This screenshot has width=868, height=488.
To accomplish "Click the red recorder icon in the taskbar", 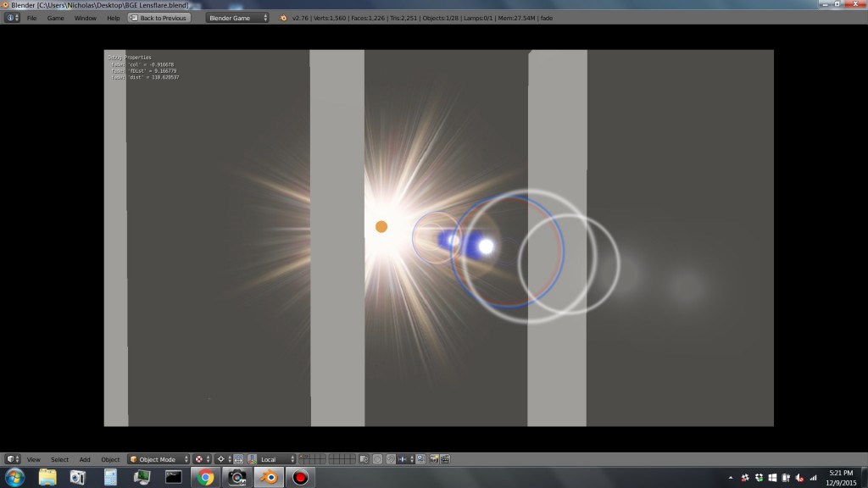I will point(302,477).
